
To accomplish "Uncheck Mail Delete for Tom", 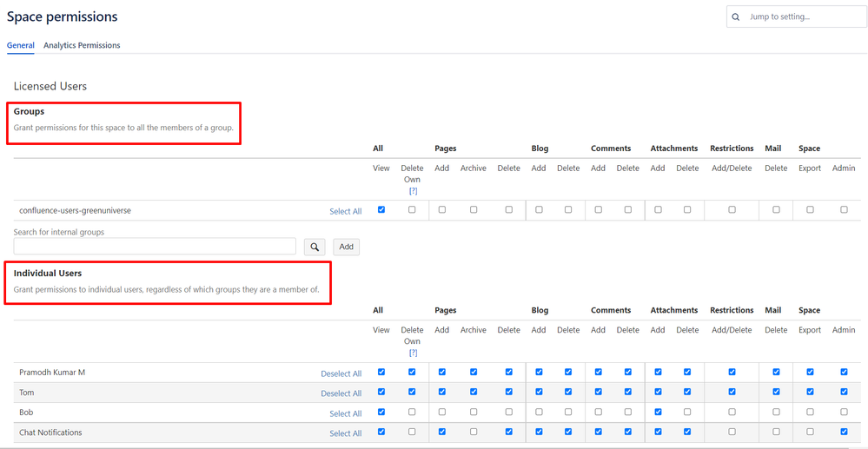I will click(776, 392).
